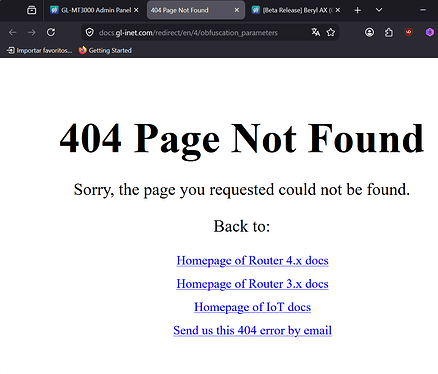Click the 'Back to:' text
The image size is (438, 374).
pyautogui.click(x=242, y=226)
